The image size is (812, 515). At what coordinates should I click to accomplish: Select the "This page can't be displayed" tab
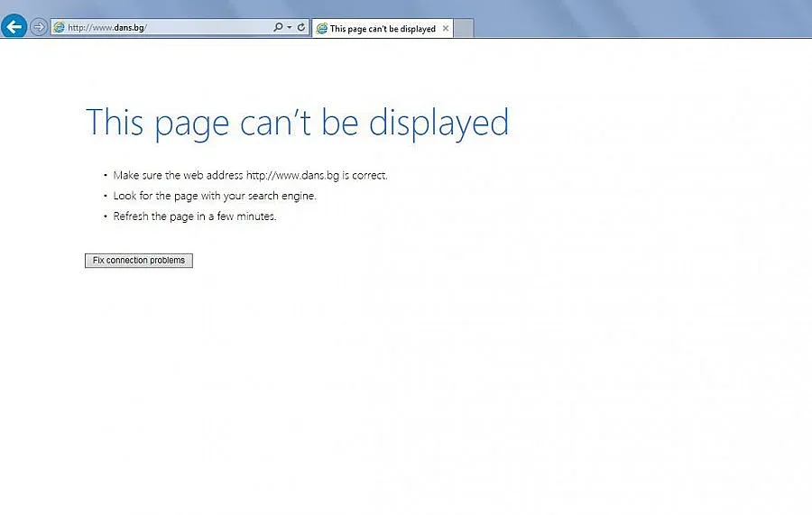(x=383, y=29)
